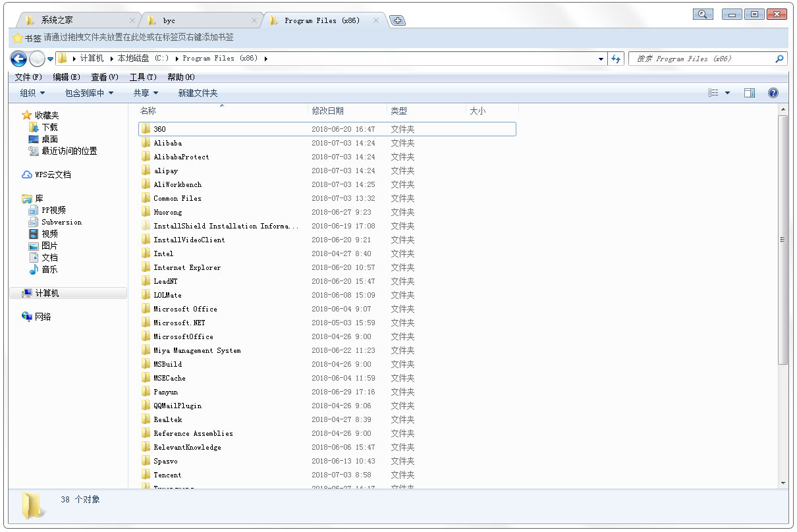Select the Internet Explorer folder row
Image resolution: width=797 pixels, height=532 pixels.
coord(327,267)
